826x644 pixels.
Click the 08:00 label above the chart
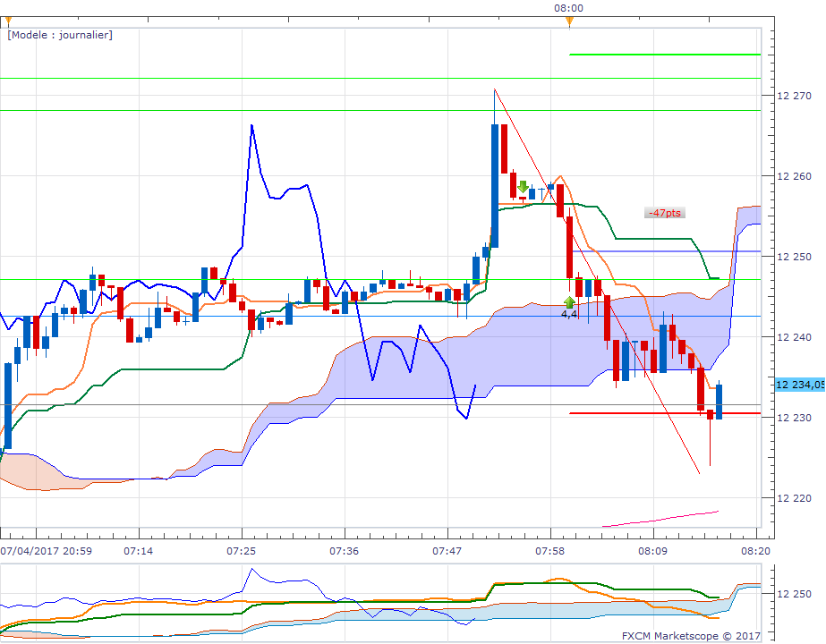568,8
